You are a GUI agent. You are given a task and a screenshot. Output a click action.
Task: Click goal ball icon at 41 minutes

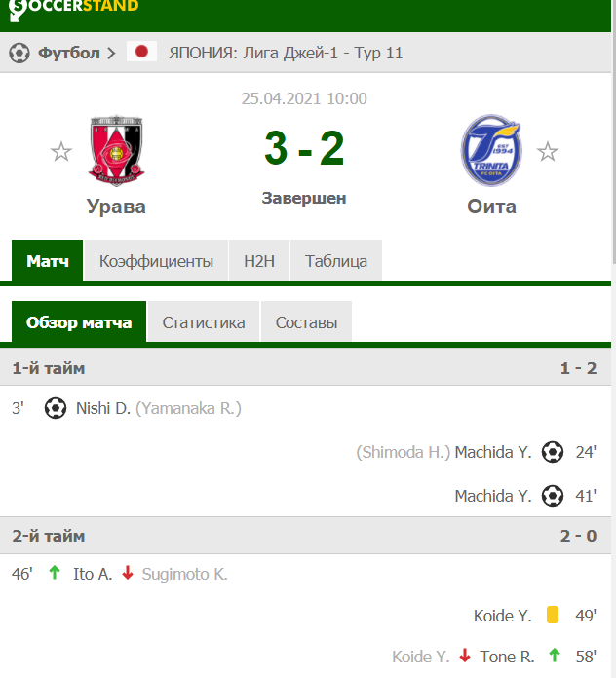(553, 496)
